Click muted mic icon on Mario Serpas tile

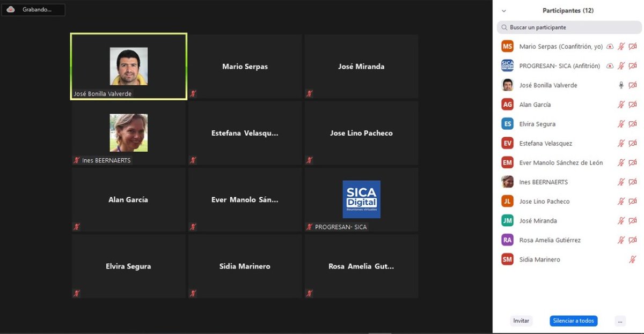(193, 94)
